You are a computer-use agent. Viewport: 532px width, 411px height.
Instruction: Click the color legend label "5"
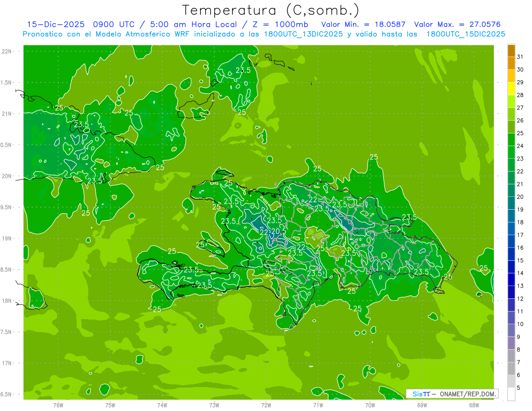(519, 388)
